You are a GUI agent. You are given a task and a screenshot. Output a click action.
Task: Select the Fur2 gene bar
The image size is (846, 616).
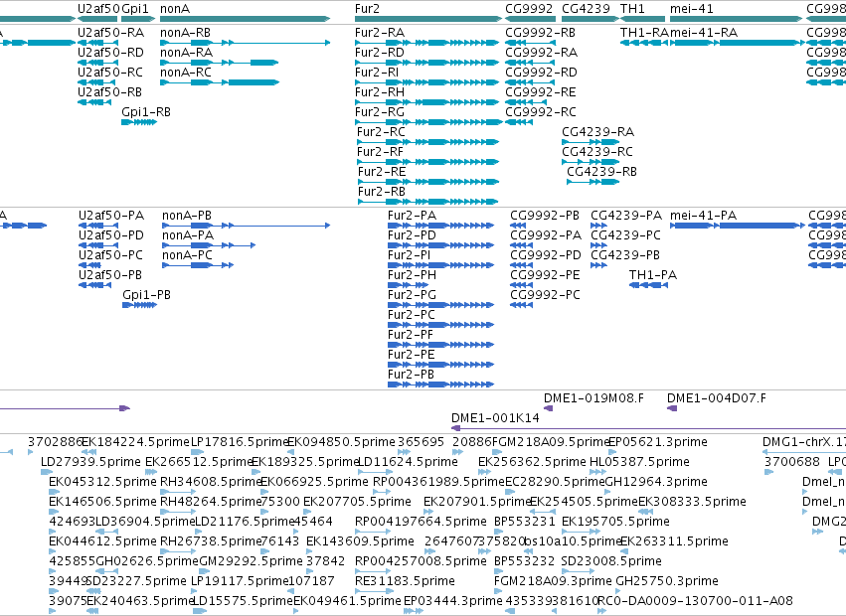coord(428,19)
